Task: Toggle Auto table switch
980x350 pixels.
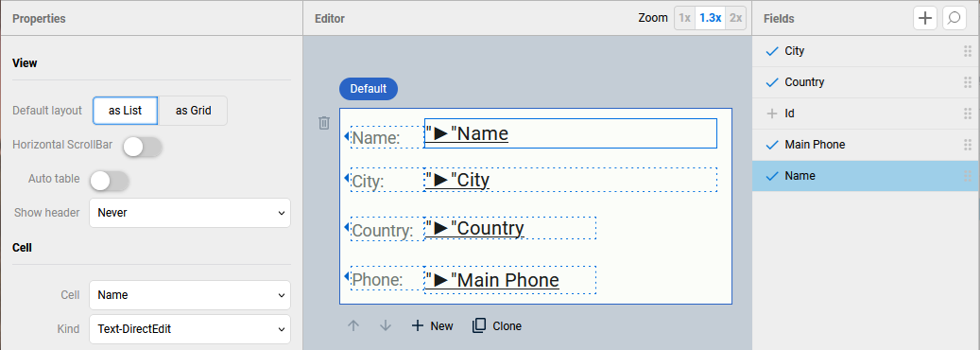Action: [x=110, y=181]
